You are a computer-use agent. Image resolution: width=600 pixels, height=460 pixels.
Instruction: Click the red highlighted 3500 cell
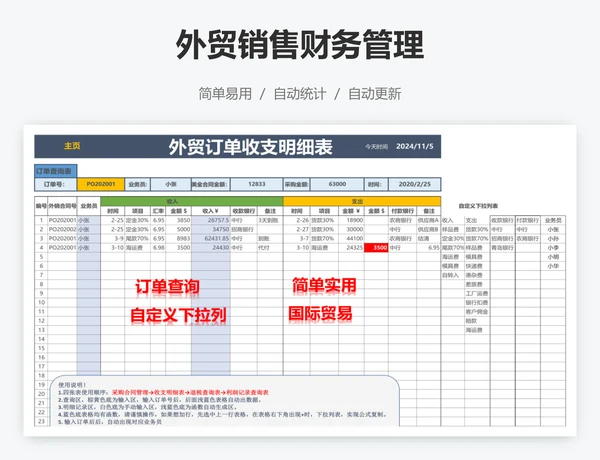coord(376,248)
